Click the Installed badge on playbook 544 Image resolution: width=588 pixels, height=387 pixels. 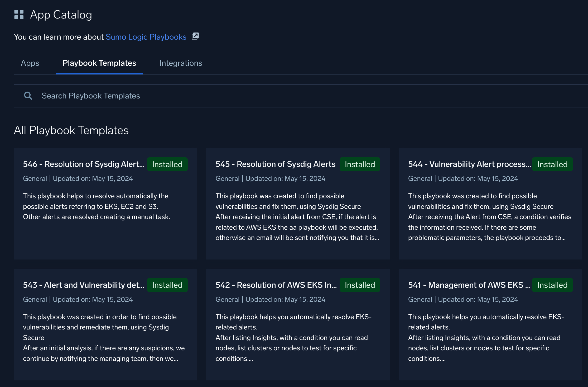552,164
